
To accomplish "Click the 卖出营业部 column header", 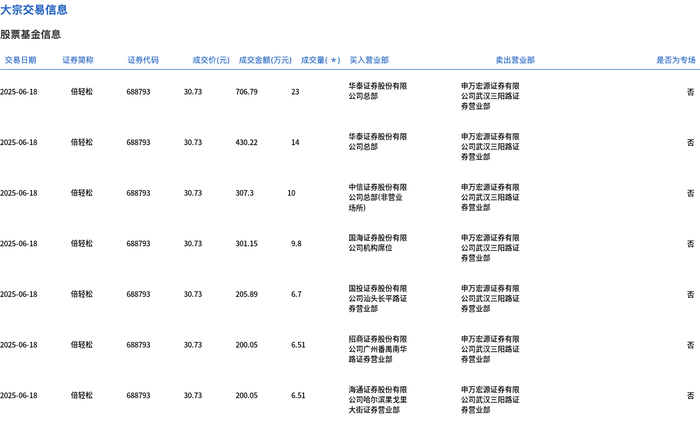I will [515, 60].
